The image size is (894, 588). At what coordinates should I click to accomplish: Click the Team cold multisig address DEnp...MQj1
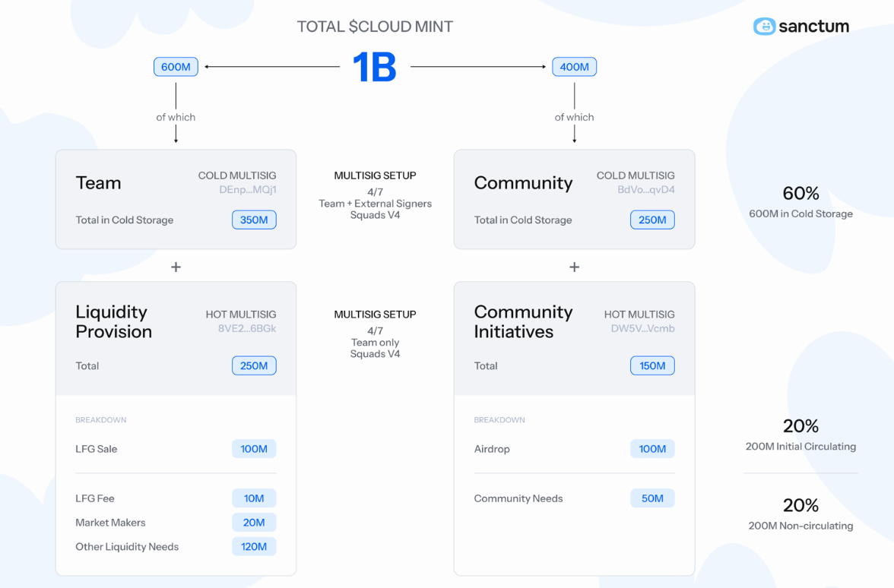[x=248, y=190]
